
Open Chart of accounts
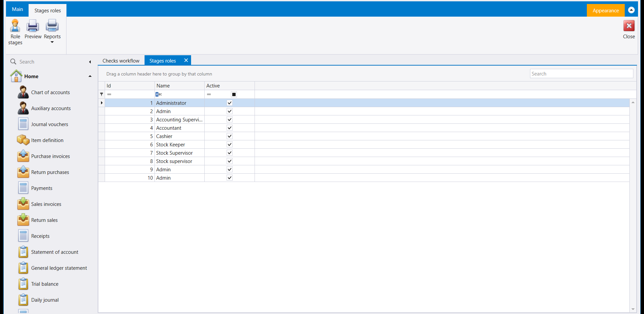click(x=51, y=92)
